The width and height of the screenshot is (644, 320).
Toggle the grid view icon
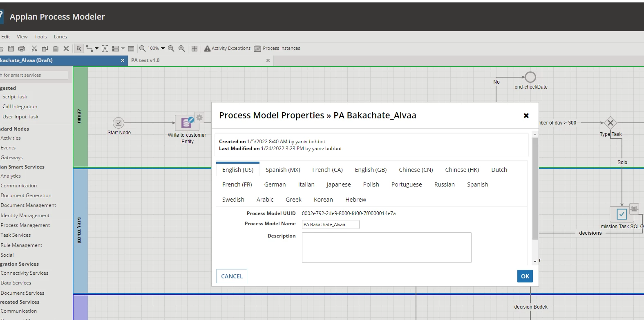tap(195, 49)
